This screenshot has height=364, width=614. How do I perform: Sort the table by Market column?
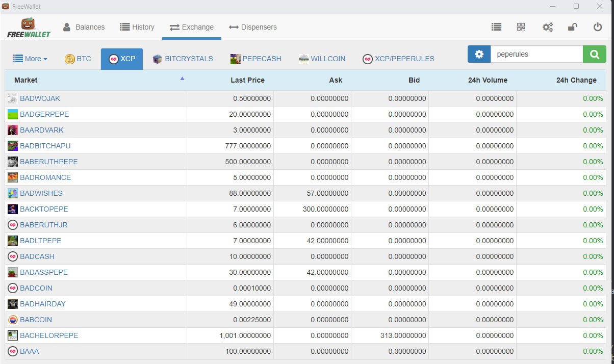click(96, 80)
